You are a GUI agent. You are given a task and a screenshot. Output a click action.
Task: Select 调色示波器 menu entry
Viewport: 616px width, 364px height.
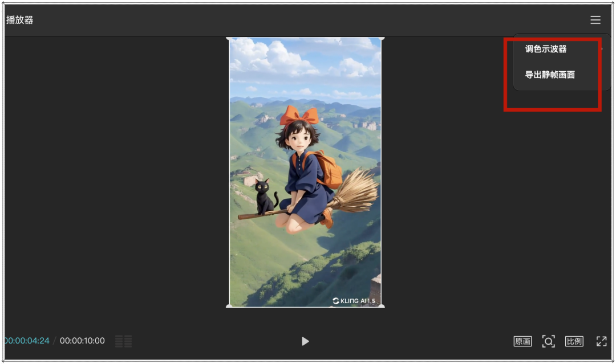click(546, 49)
